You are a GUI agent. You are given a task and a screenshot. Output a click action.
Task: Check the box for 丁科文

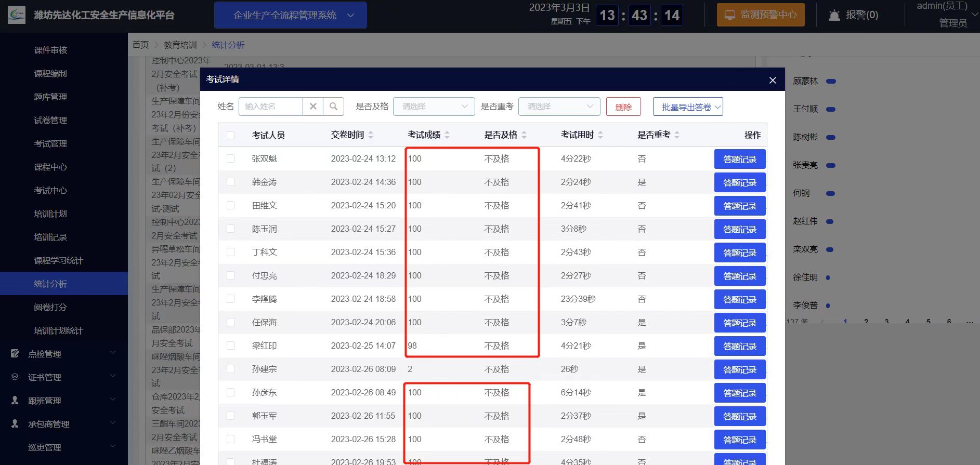pyautogui.click(x=231, y=252)
